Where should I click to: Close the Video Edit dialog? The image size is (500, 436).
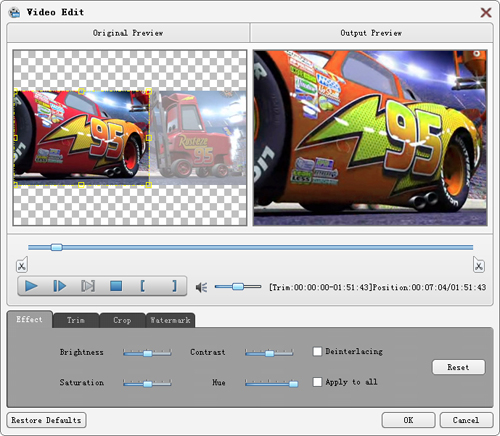(486, 13)
